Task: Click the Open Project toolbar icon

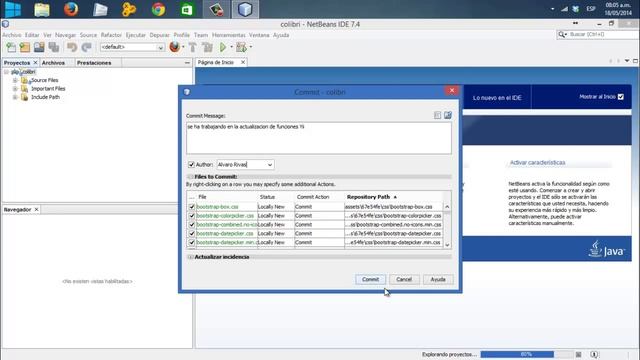Action: coord(39,47)
